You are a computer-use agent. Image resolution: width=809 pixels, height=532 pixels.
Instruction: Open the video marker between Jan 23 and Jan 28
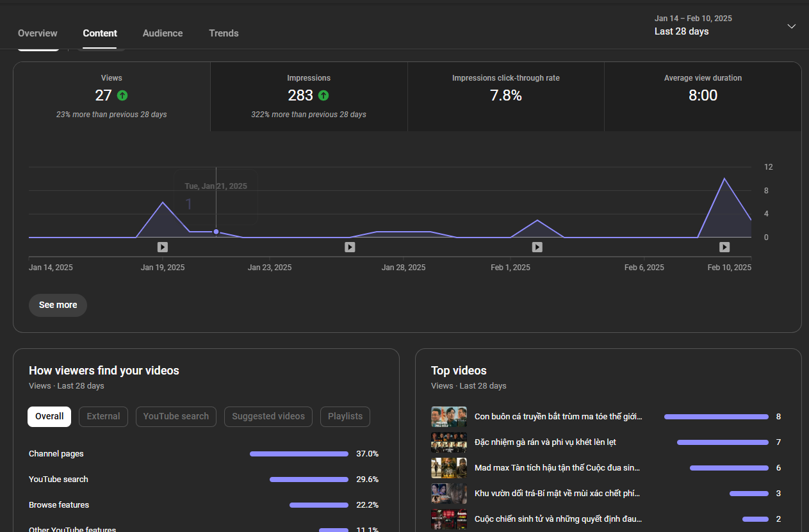(350, 247)
